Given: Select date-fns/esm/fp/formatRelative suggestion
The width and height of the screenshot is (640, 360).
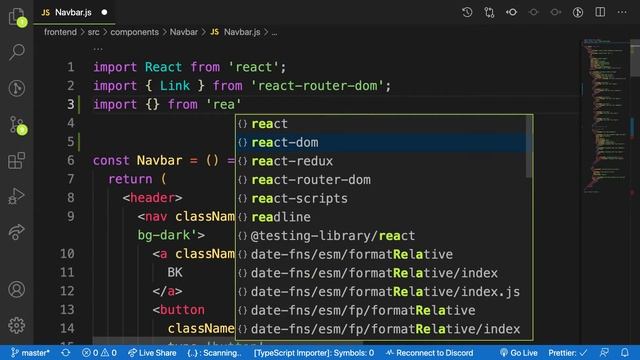Looking at the screenshot, I should pos(381,311).
